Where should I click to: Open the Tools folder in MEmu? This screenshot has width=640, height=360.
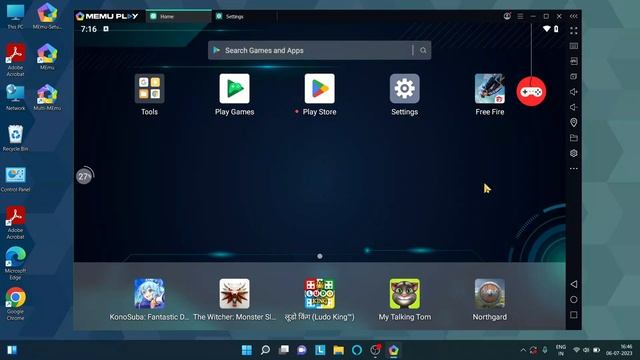pos(149,89)
